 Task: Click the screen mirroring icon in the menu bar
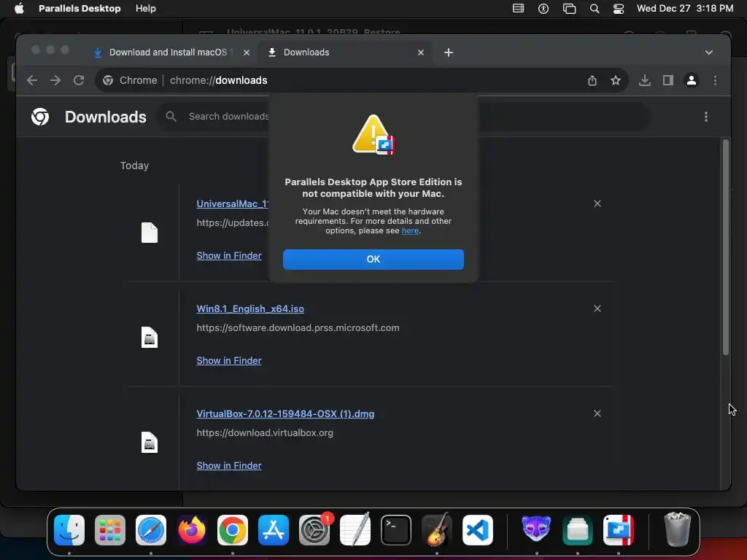click(x=569, y=8)
